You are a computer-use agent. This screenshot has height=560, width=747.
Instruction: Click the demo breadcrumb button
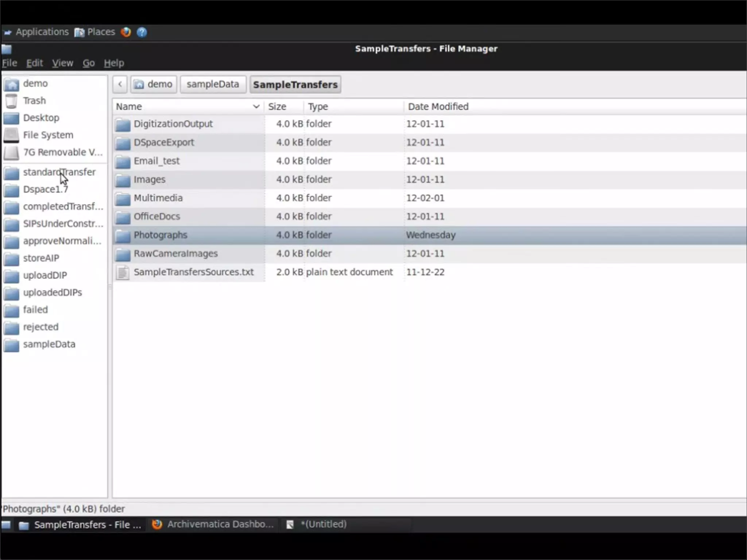[x=154, y=84]
